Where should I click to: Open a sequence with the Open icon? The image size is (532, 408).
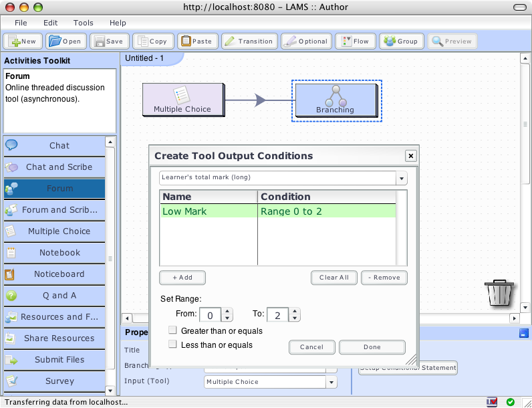65,41
